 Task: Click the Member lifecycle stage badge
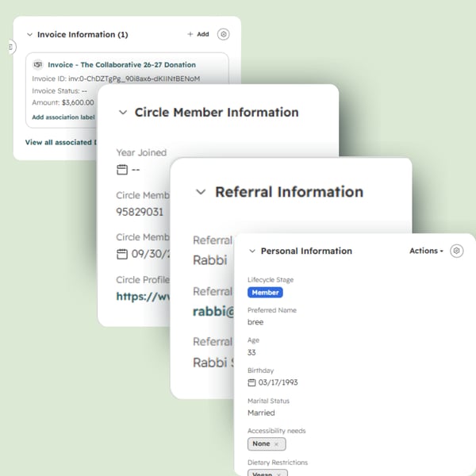point(265,292)
